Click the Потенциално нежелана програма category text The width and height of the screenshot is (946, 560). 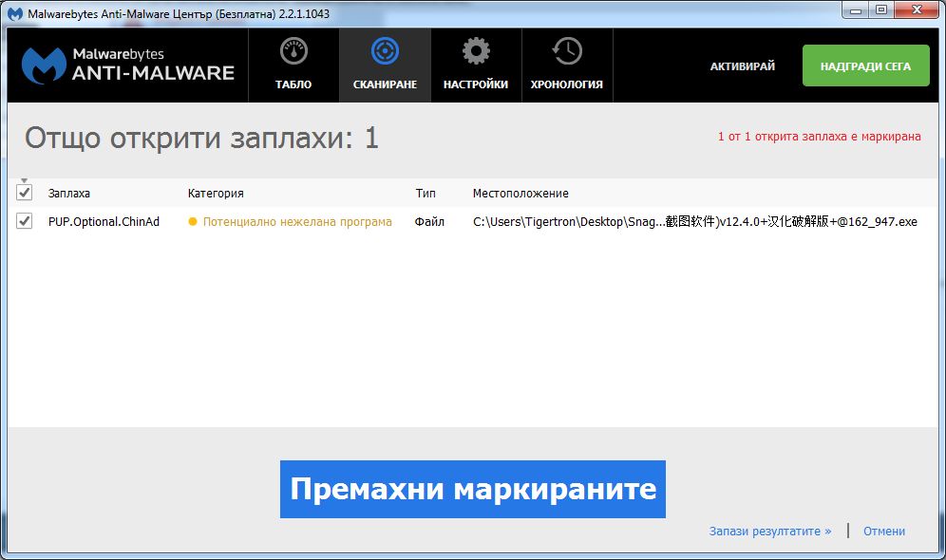click(x=297, y=222)
